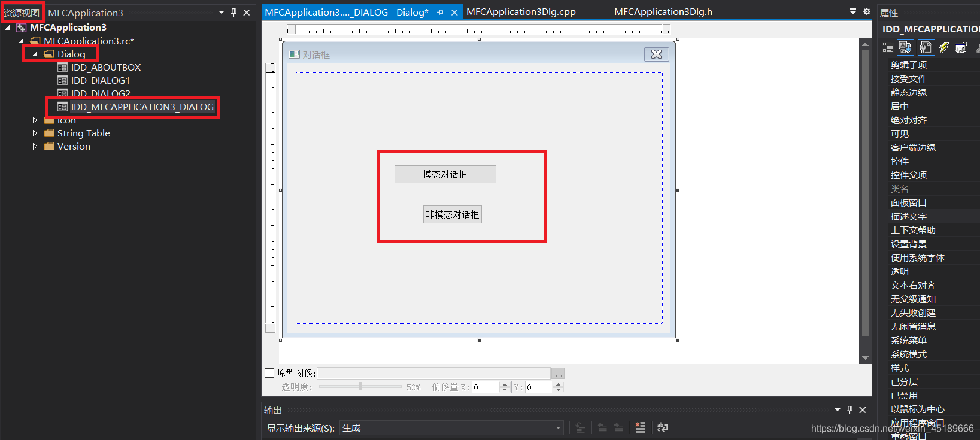980x440 pixels.
Task: Select the 居中 property row
Action: pos(933,106)
